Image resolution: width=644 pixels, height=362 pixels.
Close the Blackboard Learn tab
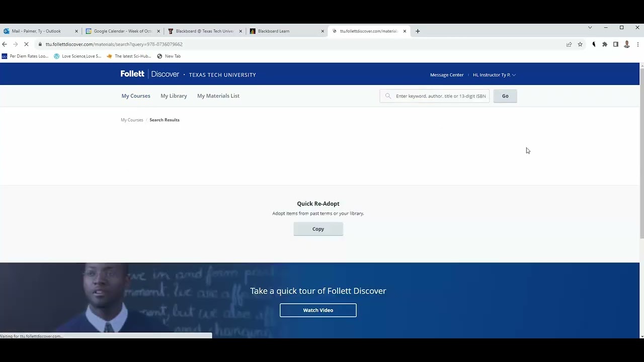[323, 31]
